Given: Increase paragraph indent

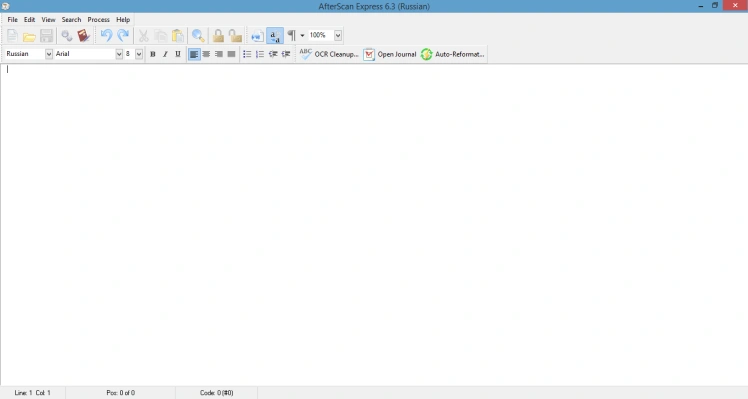Looking at the screenshot, I should (x=286, y=54).
